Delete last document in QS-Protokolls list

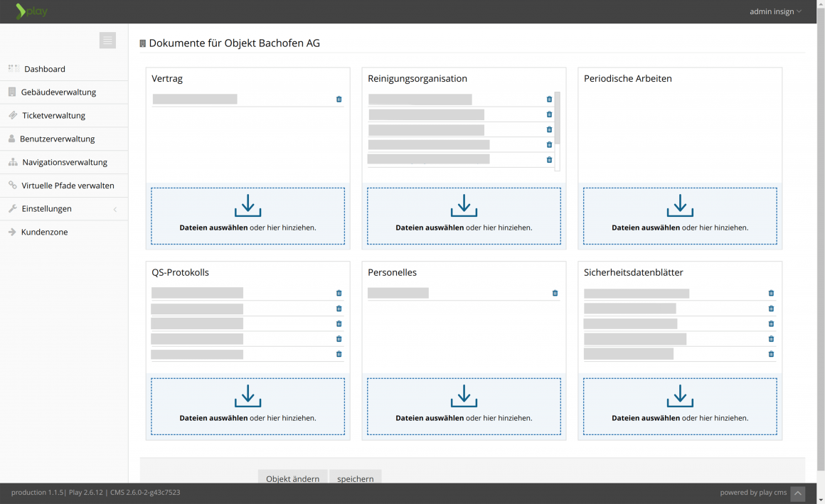pyautogui.click(x=339, y=354)
